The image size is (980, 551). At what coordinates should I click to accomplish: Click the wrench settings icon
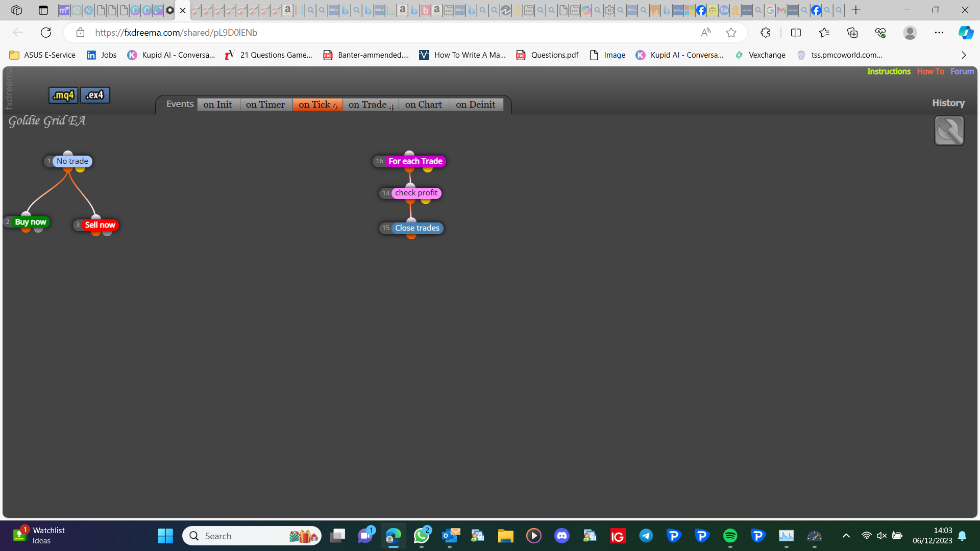pyautogui.click(x=949, y=131)
